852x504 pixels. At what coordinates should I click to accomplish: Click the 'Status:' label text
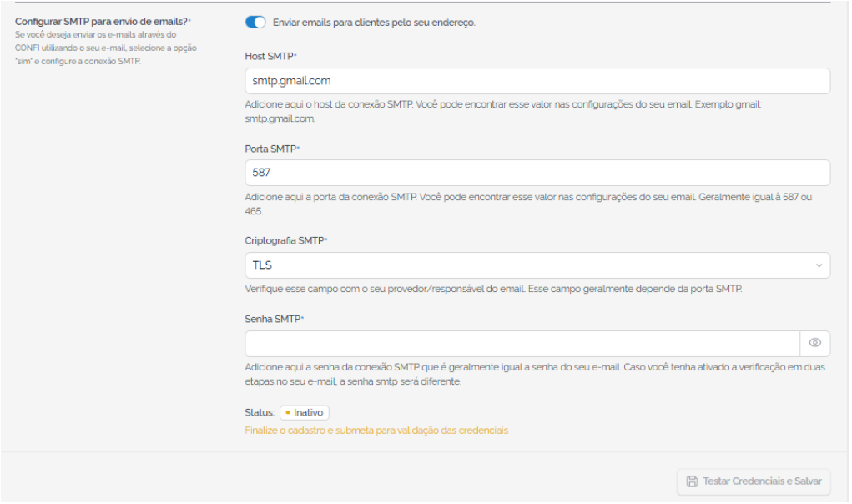click(x=260, y=413)
